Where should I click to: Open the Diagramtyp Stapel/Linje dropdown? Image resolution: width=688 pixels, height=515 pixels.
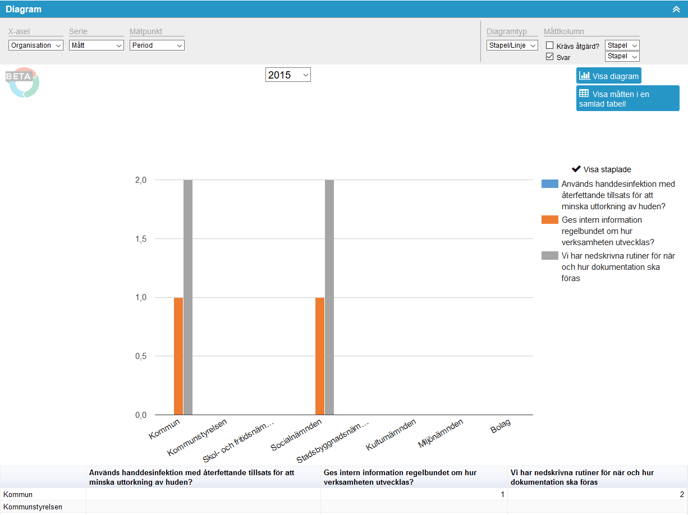click(512, 45)
